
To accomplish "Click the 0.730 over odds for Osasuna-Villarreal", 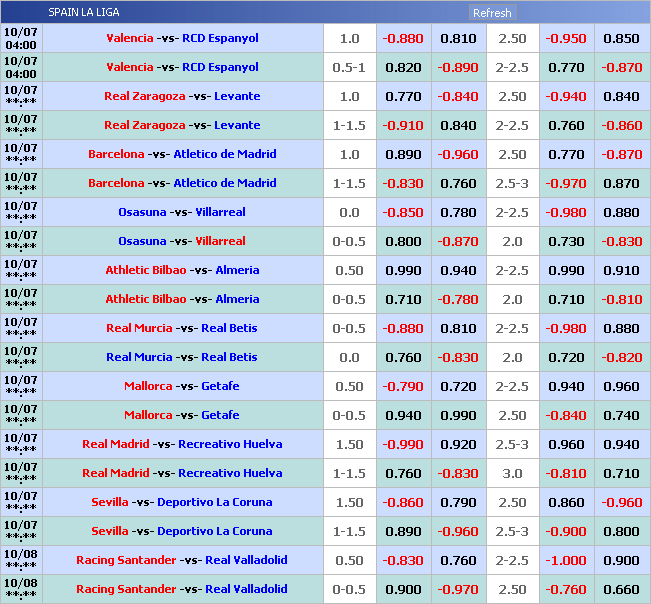I will point(565,241).
